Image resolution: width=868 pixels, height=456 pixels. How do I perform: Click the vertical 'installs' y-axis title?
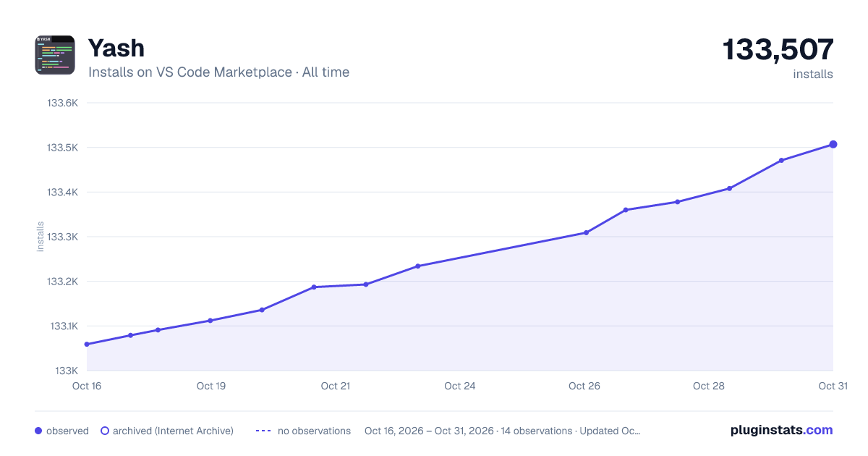coord(41,237)
